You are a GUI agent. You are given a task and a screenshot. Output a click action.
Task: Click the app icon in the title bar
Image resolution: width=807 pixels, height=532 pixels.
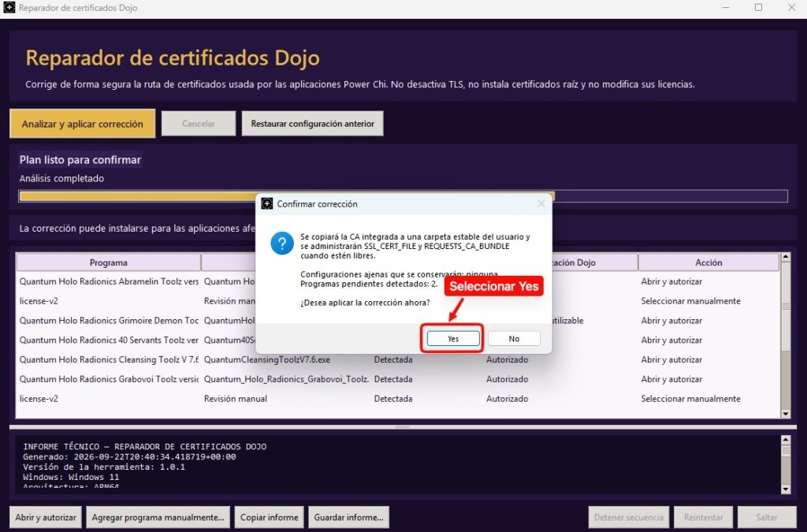tap(9, 8)
